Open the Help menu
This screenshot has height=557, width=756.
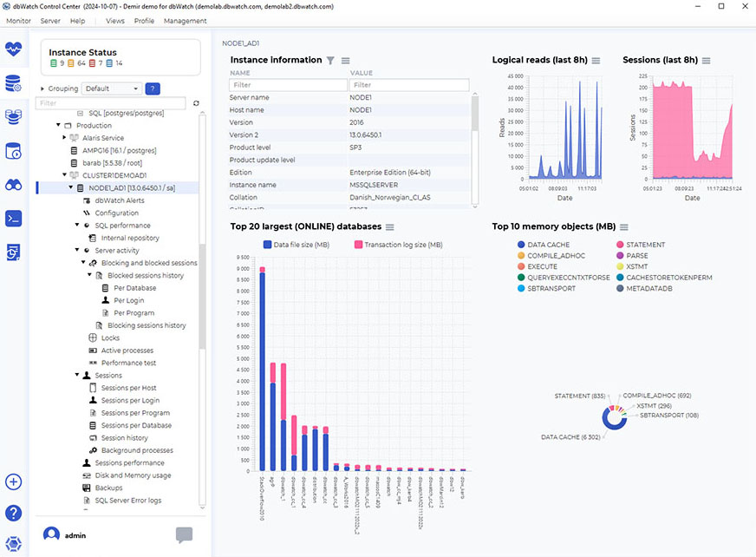point(78,21)
